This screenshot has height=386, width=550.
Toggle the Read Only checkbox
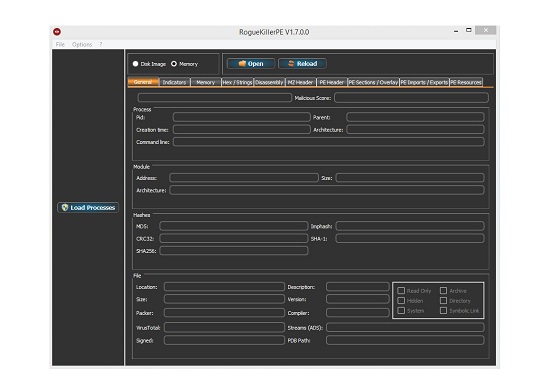pos(401,291)
